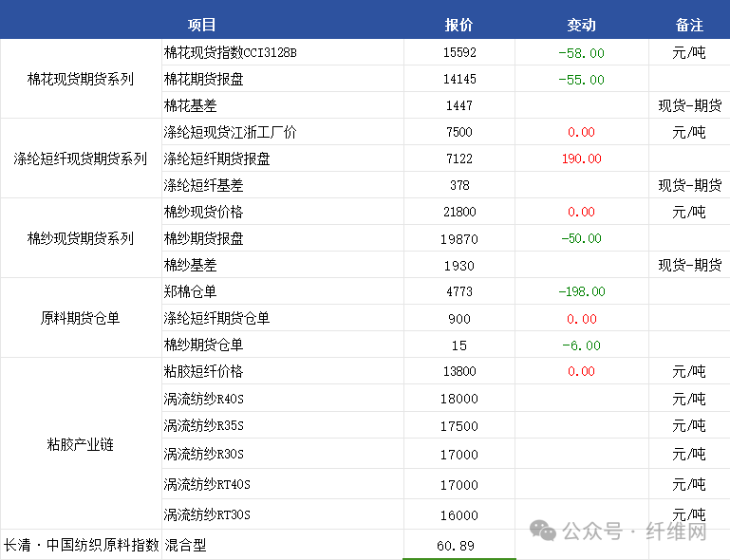Click the change value -58.00
730x560 pixels.
(582, 53)
